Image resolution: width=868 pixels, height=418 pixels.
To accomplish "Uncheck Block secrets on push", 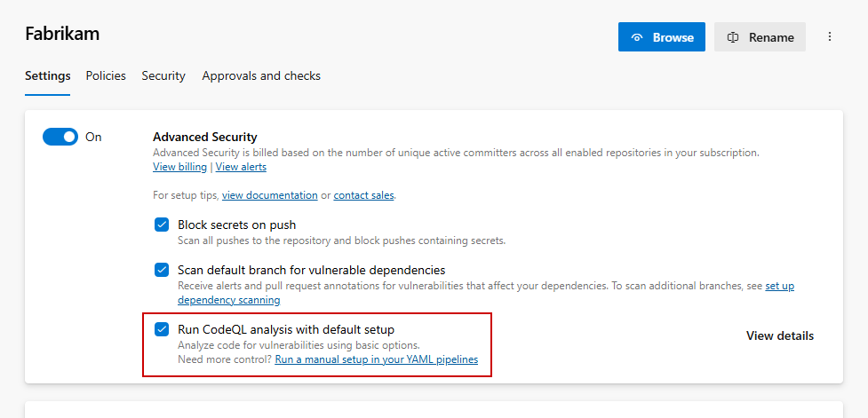I will (162, 225).
